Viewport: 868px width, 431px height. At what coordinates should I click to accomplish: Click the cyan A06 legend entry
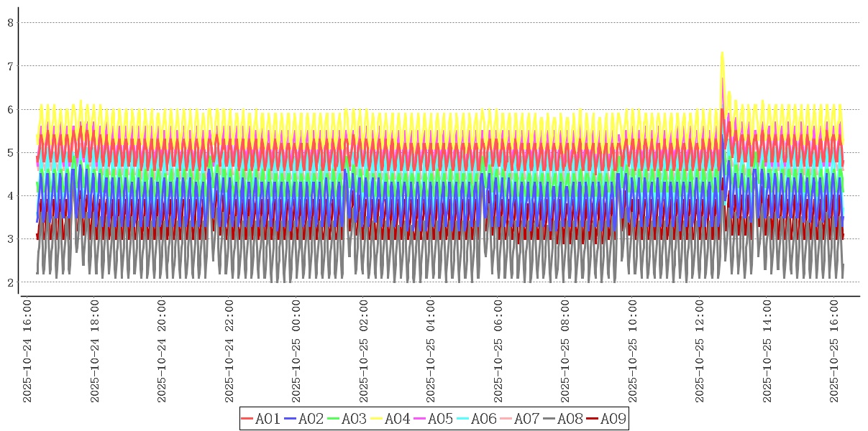coord(477,419)
